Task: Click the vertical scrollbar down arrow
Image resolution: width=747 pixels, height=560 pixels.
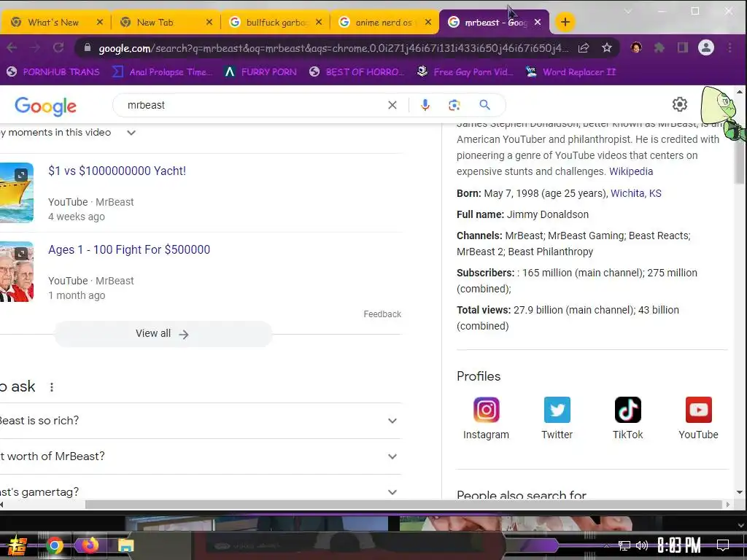Action: coord(740,492)
